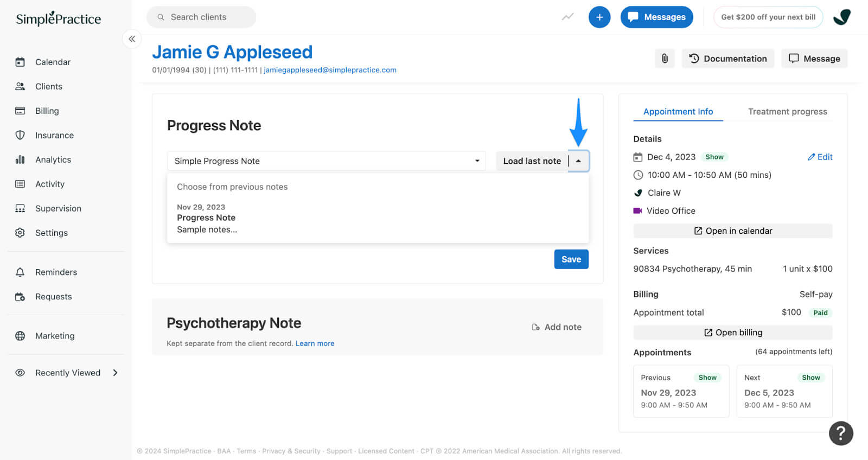Expand Recently Viewed chevron arrow
The image size is (868, 460).
pyautogui.click(x=115, y=373)
